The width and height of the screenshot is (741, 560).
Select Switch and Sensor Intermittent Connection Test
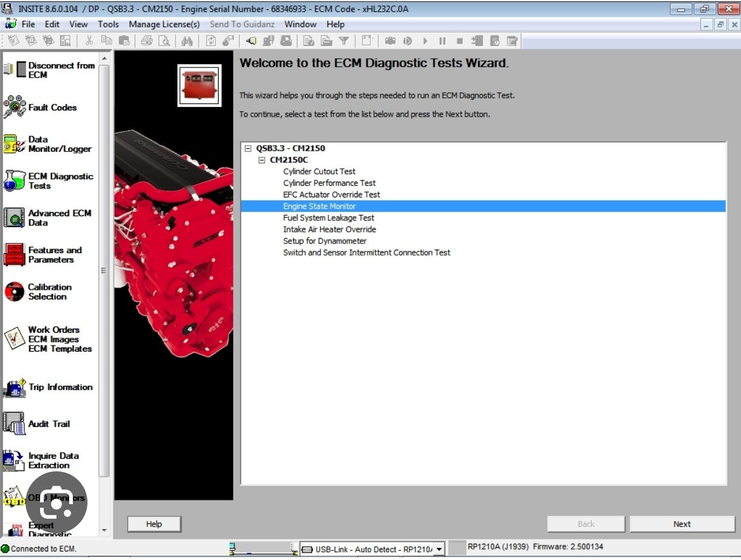click(367, 252)
